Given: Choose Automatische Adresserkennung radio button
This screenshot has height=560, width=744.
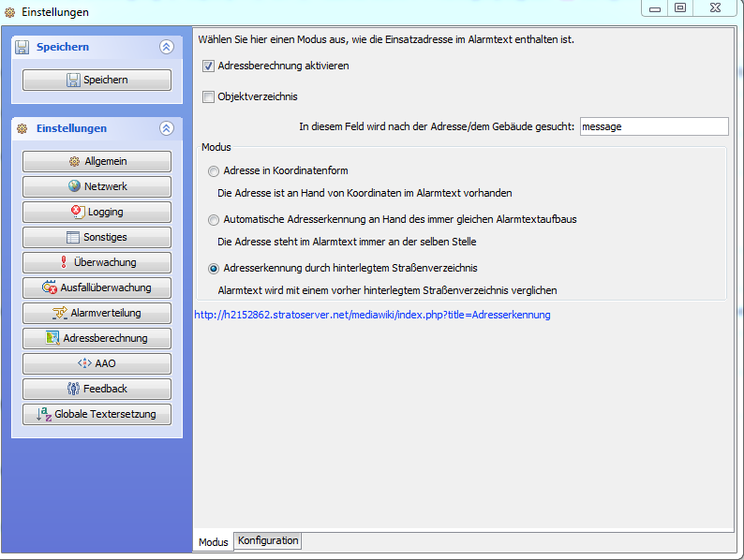Looking at the screenshot, I should pos(215,219).
